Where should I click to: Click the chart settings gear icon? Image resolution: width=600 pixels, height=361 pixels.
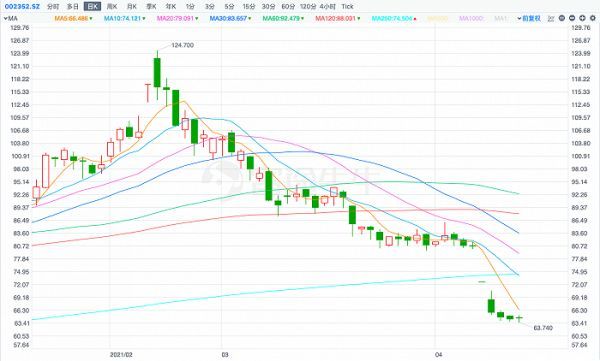593,18
